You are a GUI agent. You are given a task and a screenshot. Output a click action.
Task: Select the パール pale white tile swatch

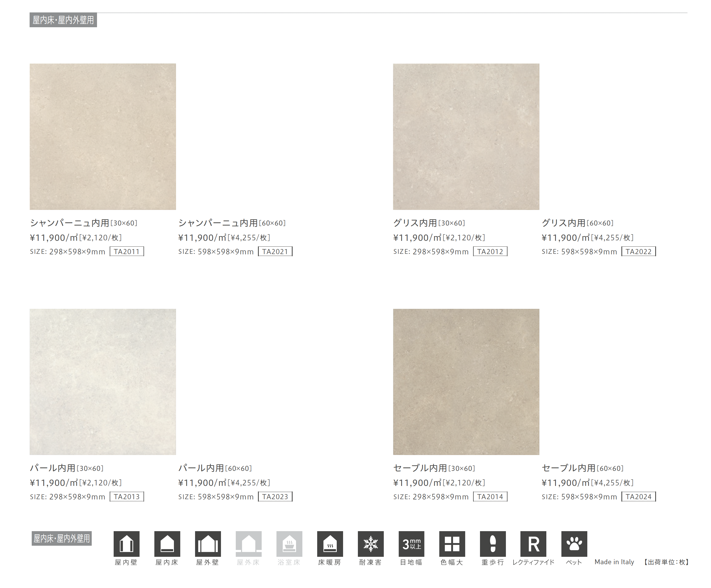103,382
